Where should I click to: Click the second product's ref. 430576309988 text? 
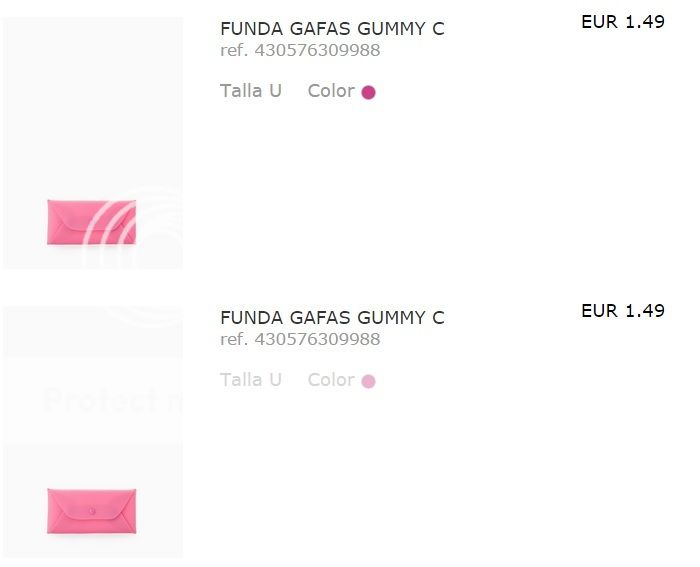tap(300, 339)
